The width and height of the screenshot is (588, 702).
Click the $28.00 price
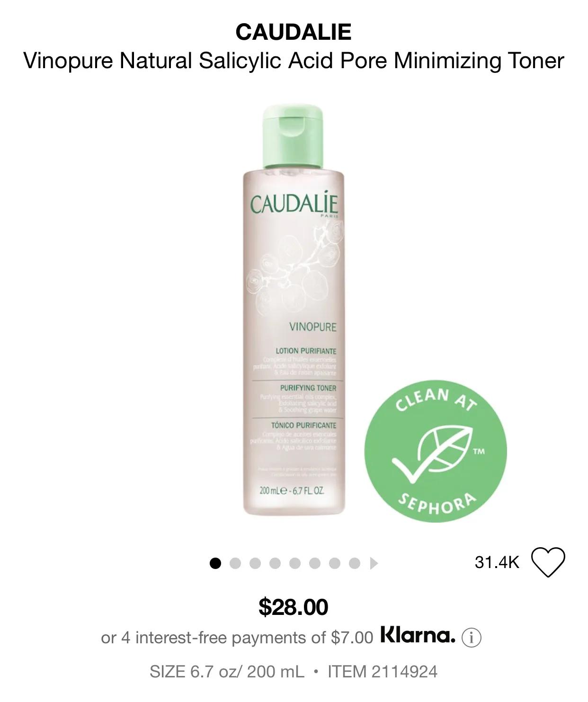(x=294, y=607)
